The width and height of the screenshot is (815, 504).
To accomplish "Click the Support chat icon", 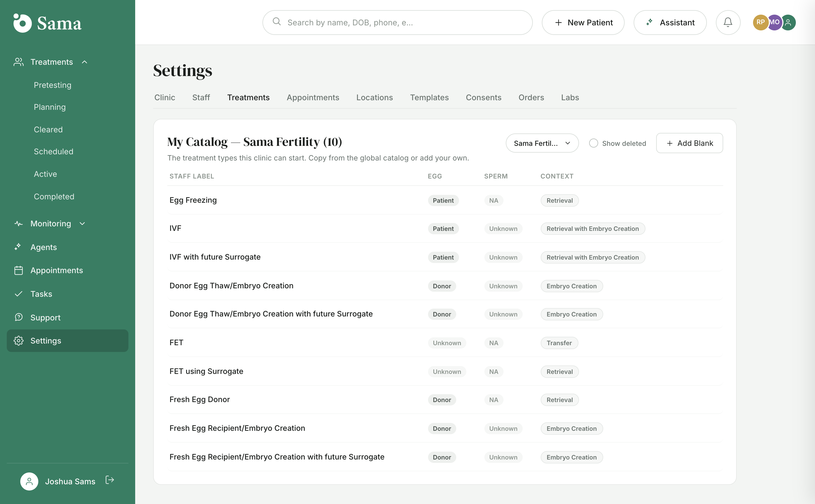I will [x=18, y=317].
